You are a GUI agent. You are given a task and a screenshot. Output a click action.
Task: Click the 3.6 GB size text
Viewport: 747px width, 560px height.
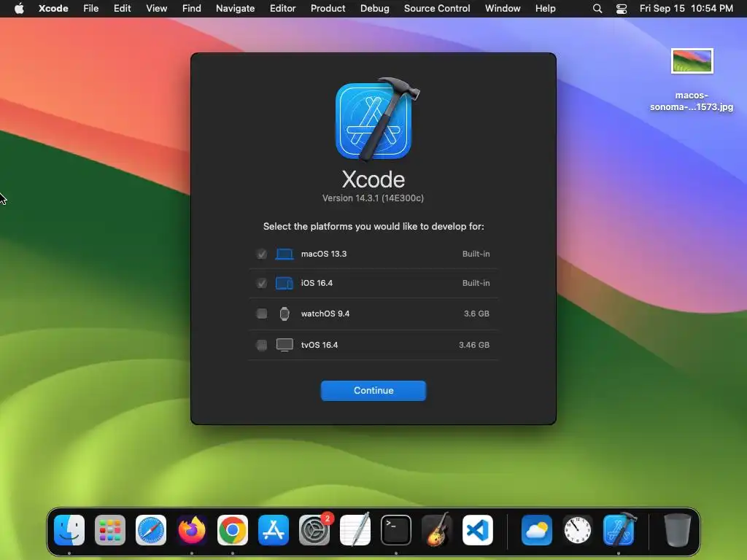477,314
